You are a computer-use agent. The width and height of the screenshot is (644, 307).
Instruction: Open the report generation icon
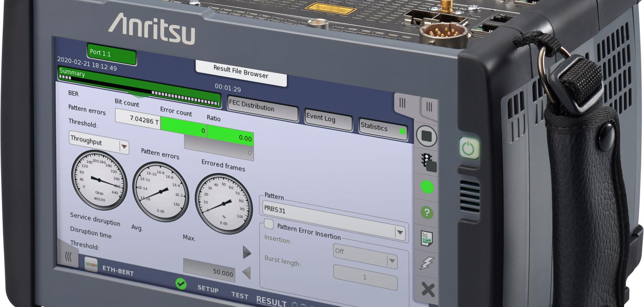(427, 238)
